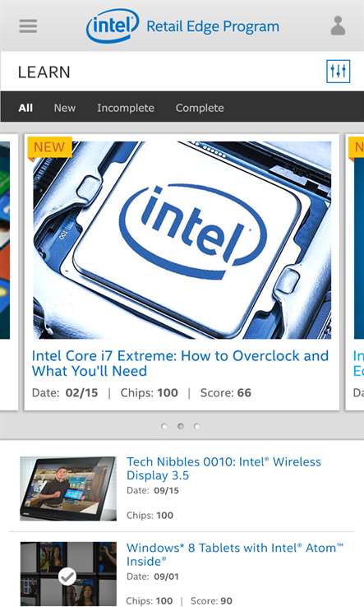Tap the Intel chip featured image
This screenshot has width=364, height=607.
point(182,240)
